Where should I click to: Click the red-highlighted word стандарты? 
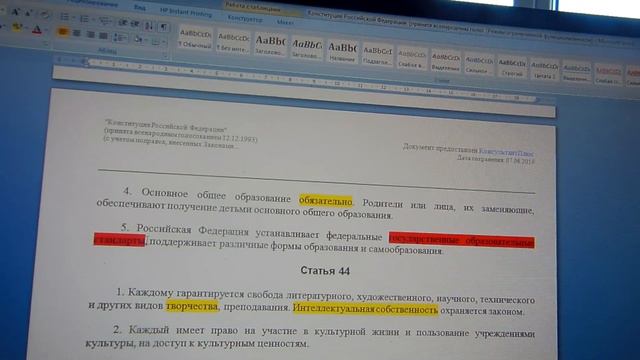coord(119,240)
